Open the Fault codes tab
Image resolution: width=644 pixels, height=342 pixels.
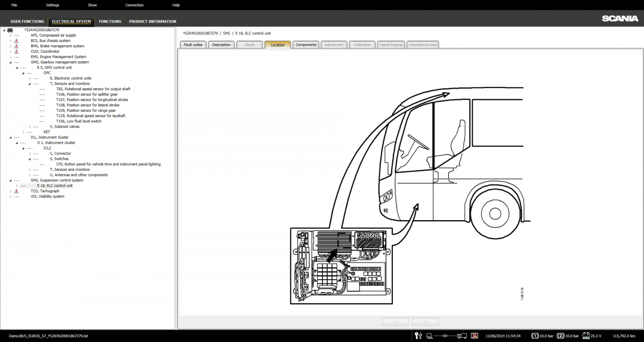193,45
